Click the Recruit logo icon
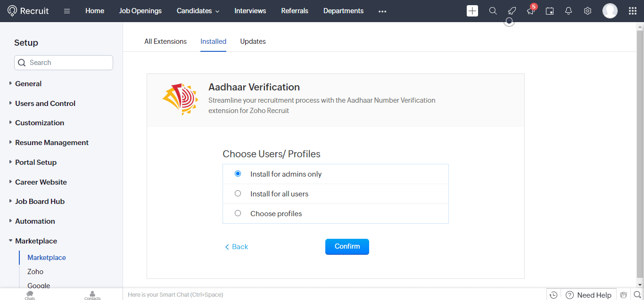This screenshot has height=300, width=644. pyautogui.click(x=12, y=11)
